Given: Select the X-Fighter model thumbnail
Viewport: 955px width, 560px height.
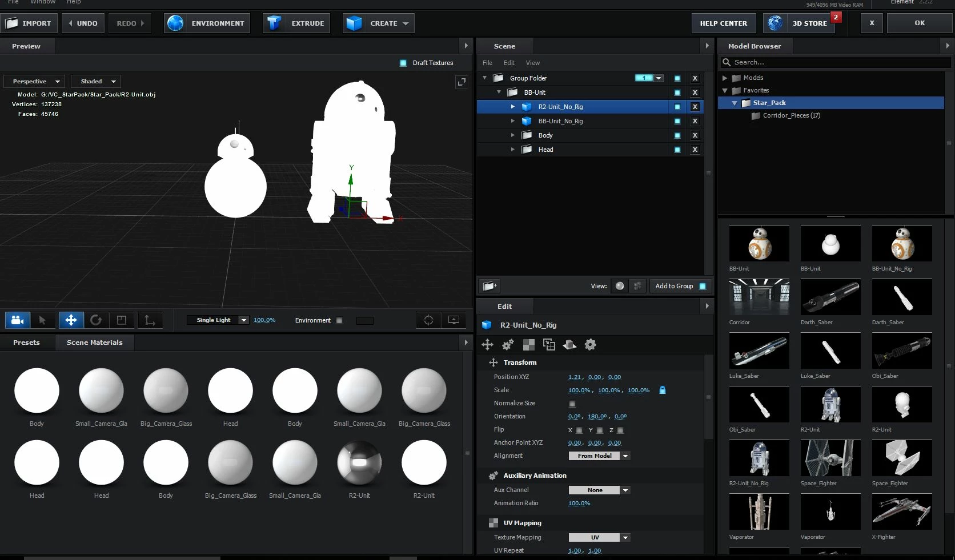Looking at the screenshot, I should (x=902, y=512).
